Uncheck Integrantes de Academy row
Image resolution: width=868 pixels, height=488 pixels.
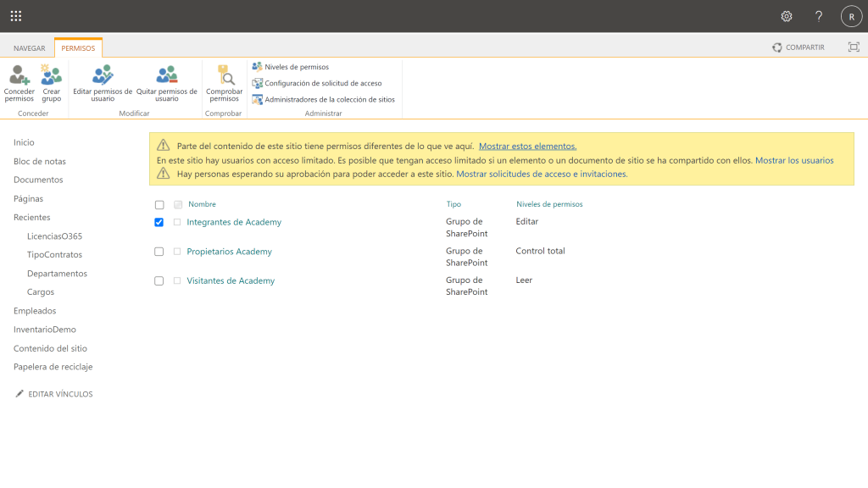point(159,222)
